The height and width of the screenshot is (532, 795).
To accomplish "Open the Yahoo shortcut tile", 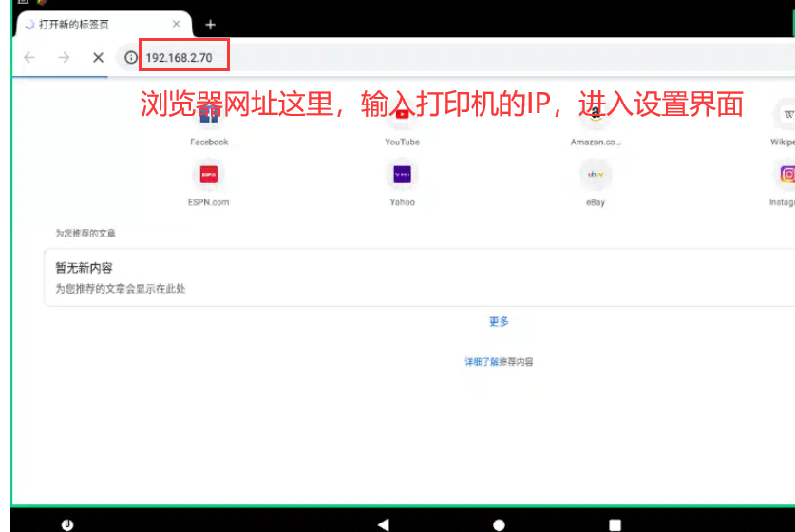I will [402, 181].
